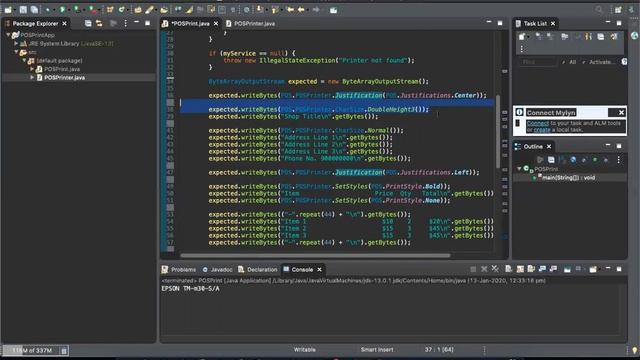Click the editor vertical scrollbar
The height and width of the screenshot is (360, 640).
point(498,131)
